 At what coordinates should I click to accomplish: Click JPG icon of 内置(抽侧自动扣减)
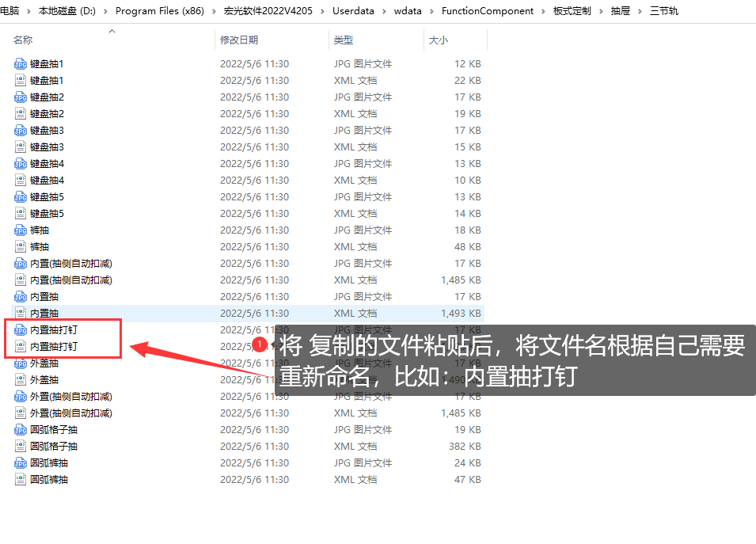21,264
